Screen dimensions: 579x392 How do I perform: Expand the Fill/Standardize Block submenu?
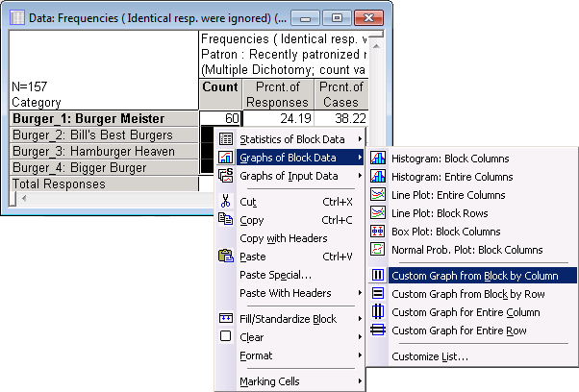[x=298, y=319]
